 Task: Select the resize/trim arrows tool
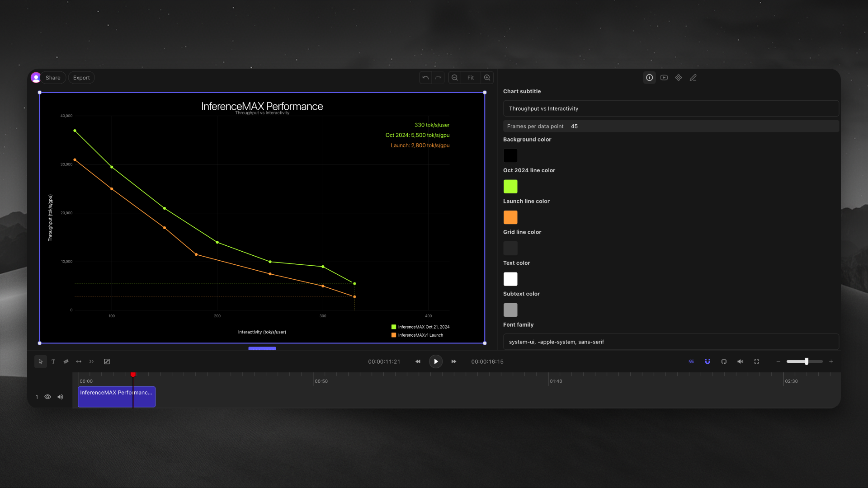click(x=79, y=361)
